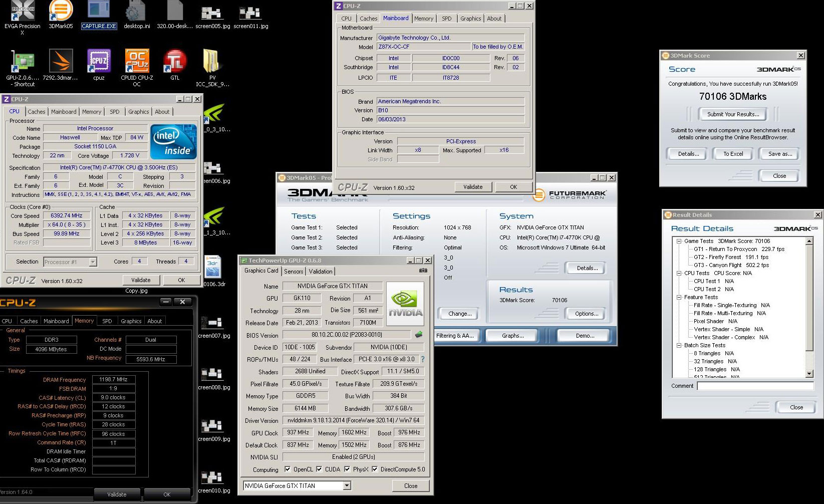Screen dimensions: 824x504
Task: Toggle the OpenCL checkbox in GPU-Z
Action: 288,469
